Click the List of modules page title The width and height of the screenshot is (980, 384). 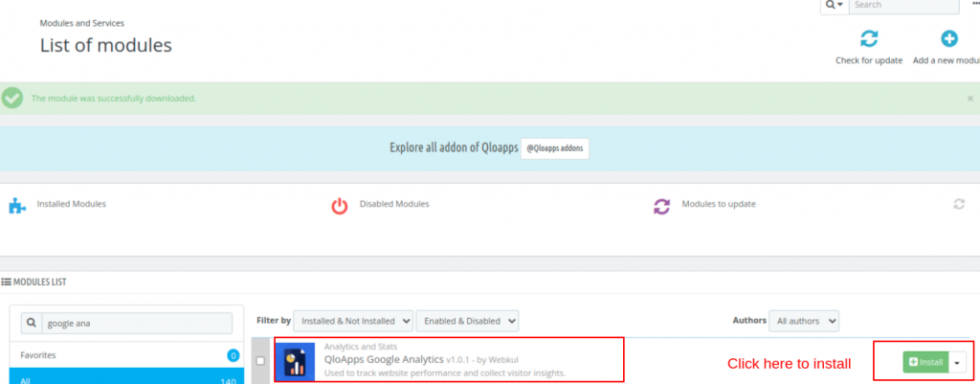pyautogui.click(x=105, y=45)
